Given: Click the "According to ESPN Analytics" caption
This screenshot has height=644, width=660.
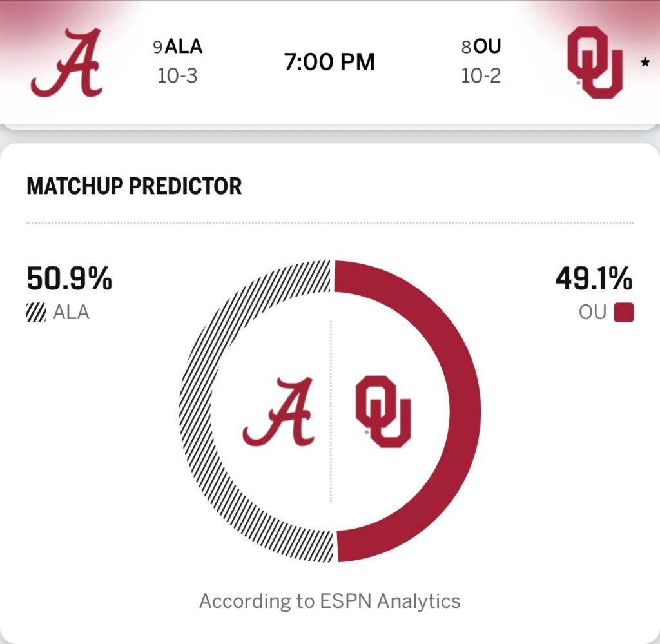Looking at the screenshot, I should pos(329,601).
